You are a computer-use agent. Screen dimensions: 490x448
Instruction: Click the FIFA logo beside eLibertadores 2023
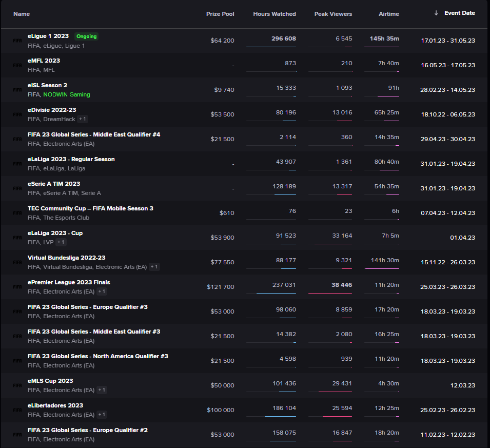(x=17, y=410)
